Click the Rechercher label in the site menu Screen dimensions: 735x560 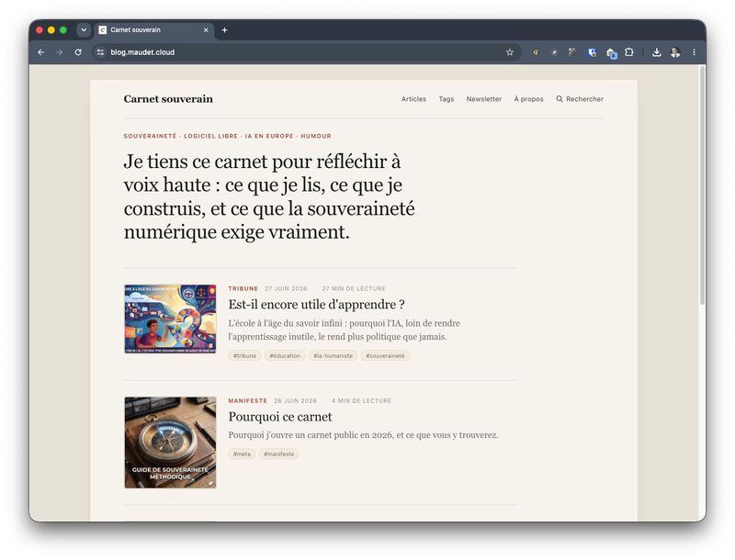(584, 99)
